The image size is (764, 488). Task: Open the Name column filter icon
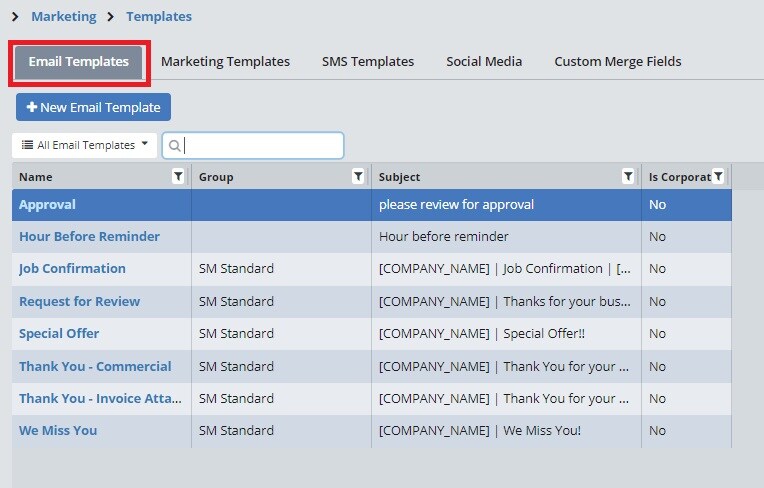point(178,177)
